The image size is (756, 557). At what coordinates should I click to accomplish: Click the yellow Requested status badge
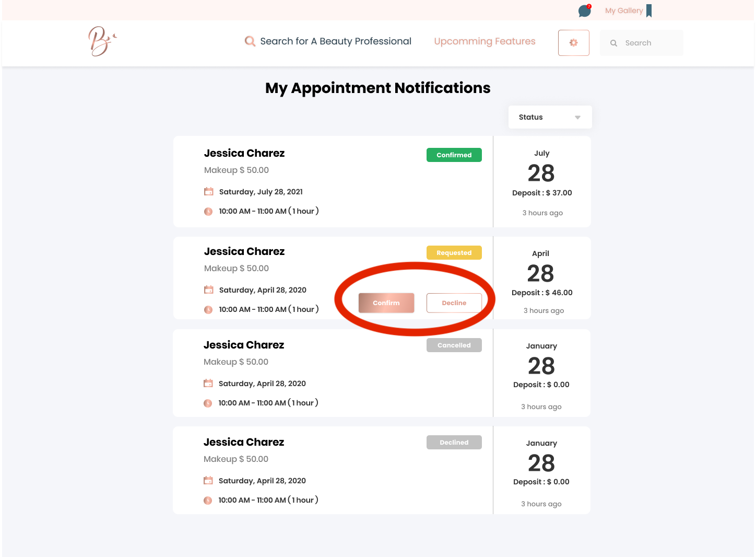454,253
